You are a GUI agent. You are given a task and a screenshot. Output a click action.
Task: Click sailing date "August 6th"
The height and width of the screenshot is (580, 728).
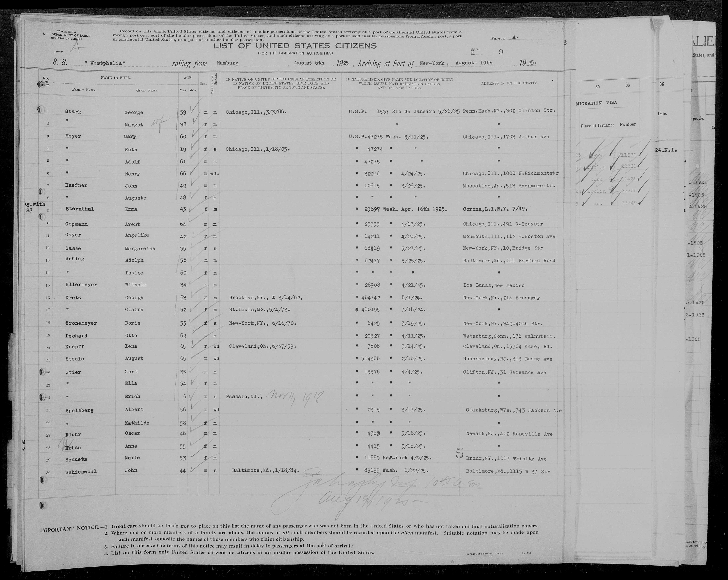tap(309, 63)
